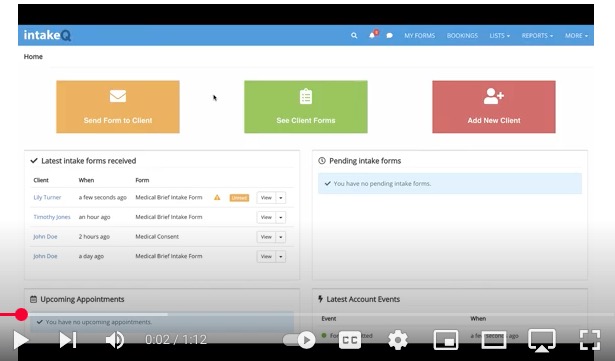Open search with the magnifier icon

pyautogui.click(x=354, y=35)
